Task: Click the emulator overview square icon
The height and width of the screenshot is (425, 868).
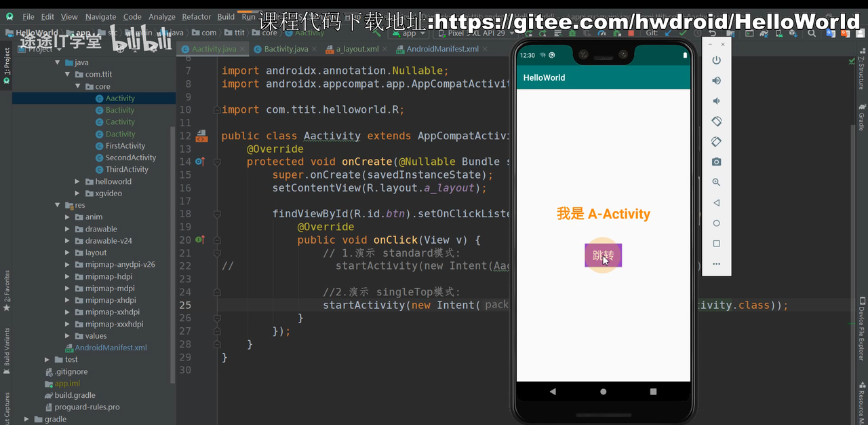Action: 716,244
